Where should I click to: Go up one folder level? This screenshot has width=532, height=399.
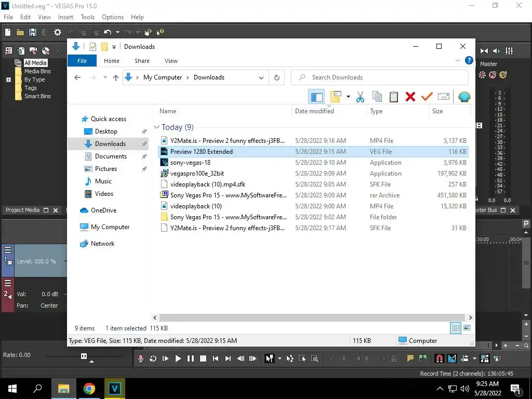point(116,78)
